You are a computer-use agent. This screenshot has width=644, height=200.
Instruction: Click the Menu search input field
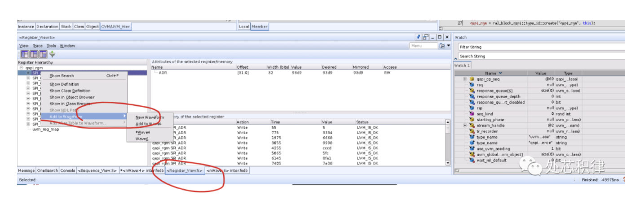coord(423,46)
